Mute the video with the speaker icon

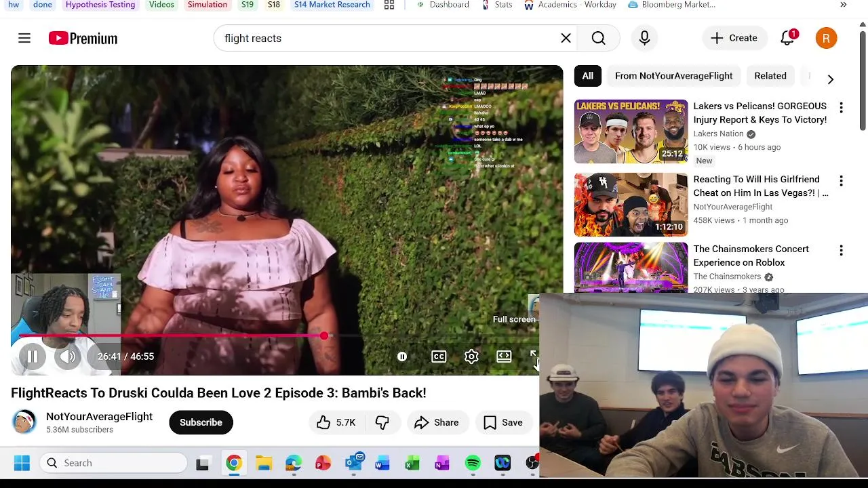point(68,357)
